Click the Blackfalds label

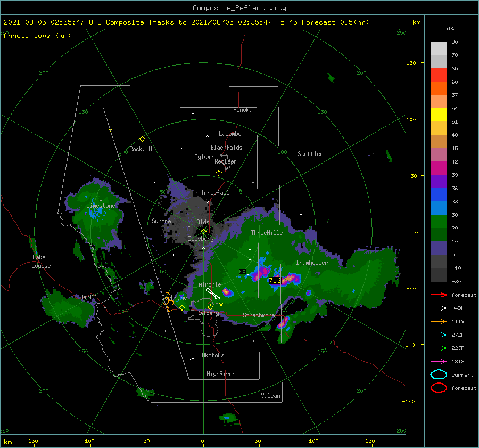226,148
